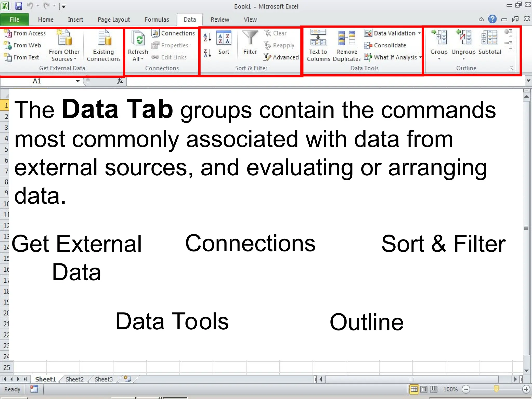The width and height of the screenshot is (532, 399).
Task: Open the Formulas ribbon tab
Action: 157,20
